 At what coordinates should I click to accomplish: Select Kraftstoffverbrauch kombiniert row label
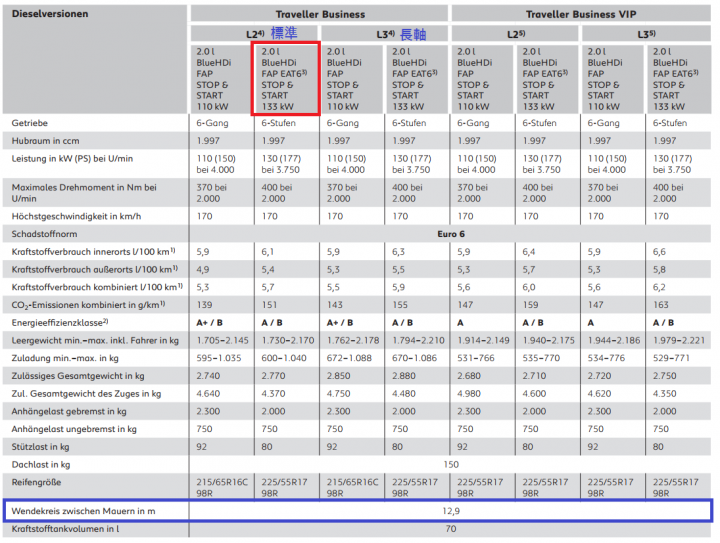coord(97,287)
